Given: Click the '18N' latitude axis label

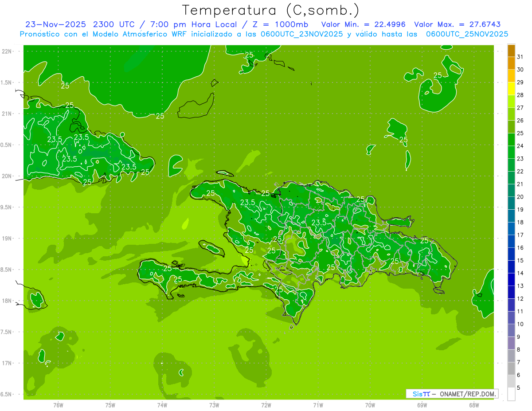Looking at the screenshot, I should click(x=7, y=301).
